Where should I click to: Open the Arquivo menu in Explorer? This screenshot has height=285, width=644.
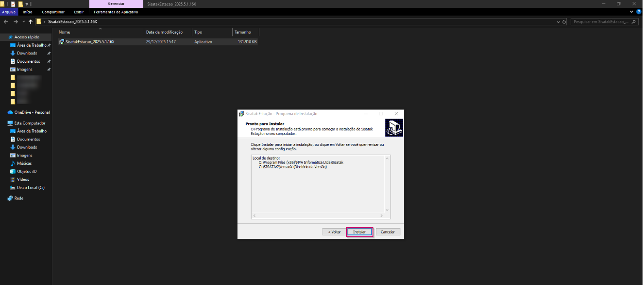[9, 12]
